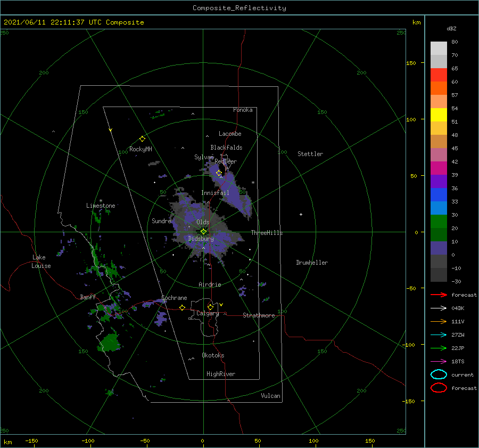479x448 pixels.
Task: Click the Calgary city label
Action: click(208, 313)
